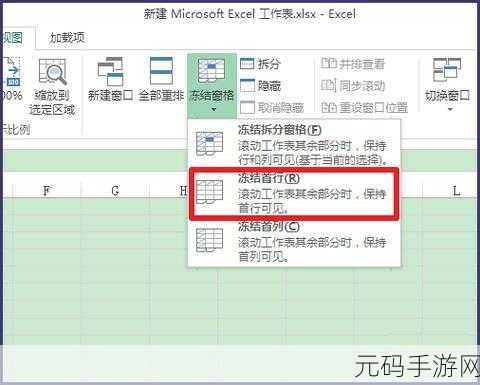Open a New Window (新建窗口)
The height and width of the screenshot is (385, 480).
click(110, 79)
